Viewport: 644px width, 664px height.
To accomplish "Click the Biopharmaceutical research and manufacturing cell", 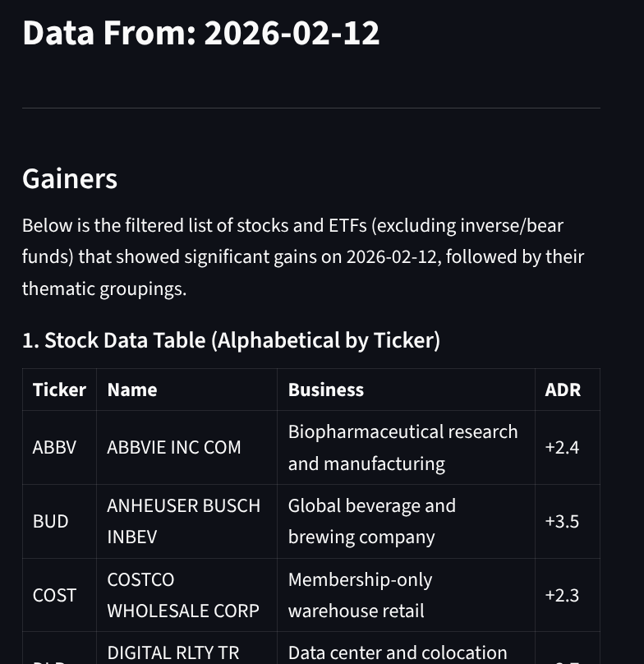I will (402, 447).
